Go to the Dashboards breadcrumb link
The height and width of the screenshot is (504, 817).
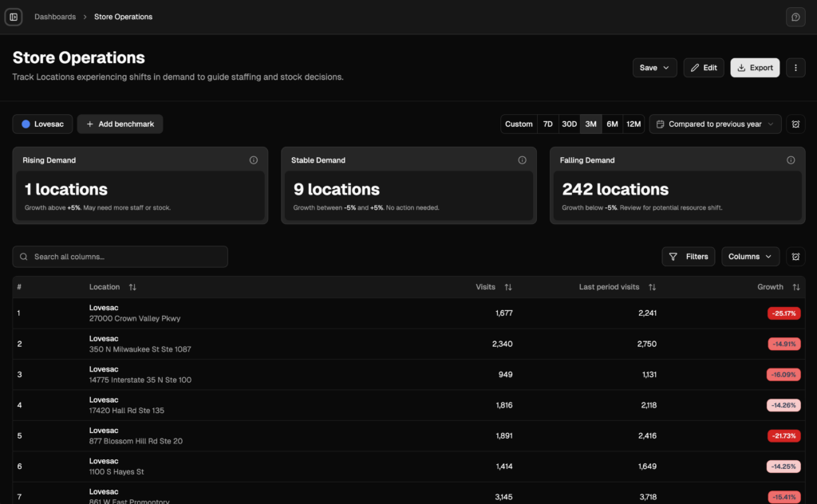point(55,17)
